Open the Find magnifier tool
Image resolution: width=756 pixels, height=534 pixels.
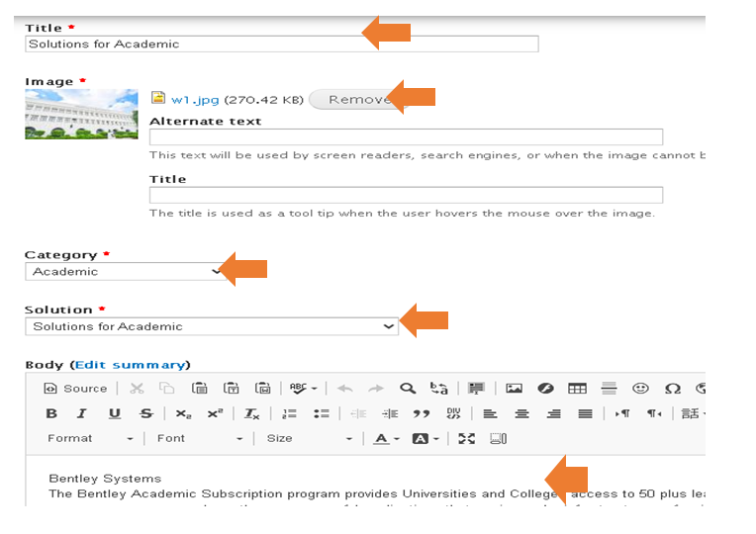click(408, 389)
